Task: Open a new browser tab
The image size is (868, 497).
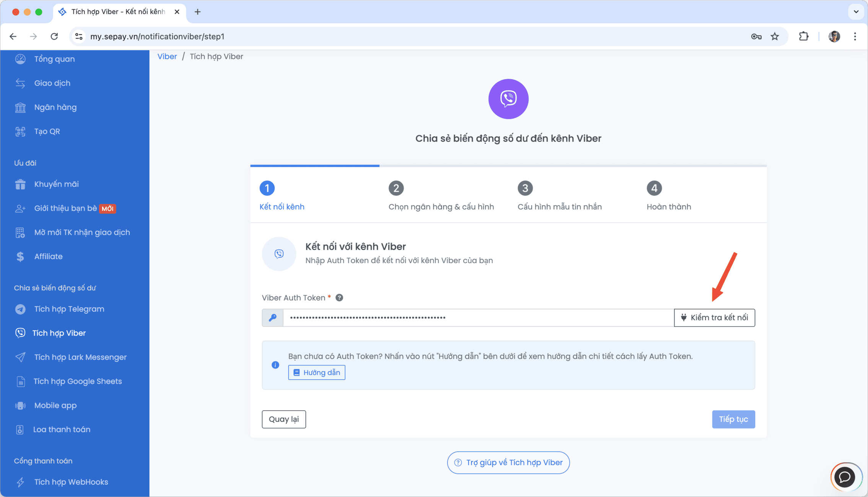Action: point(197,12)
